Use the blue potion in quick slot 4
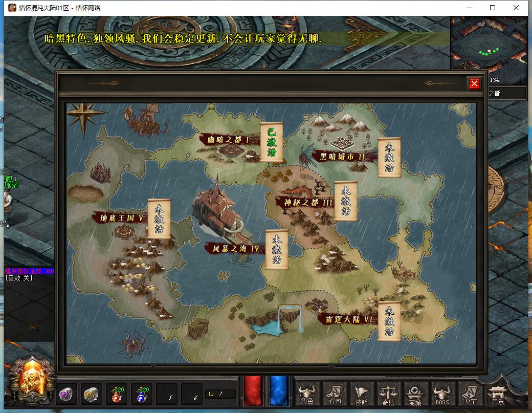Screen dimensions: 532x413 tap(142, 394)
